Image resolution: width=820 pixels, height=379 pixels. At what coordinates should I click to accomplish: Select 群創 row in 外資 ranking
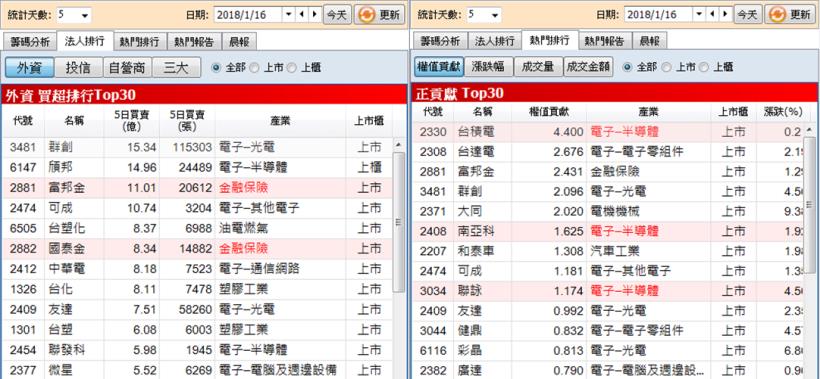click(197, 147)
